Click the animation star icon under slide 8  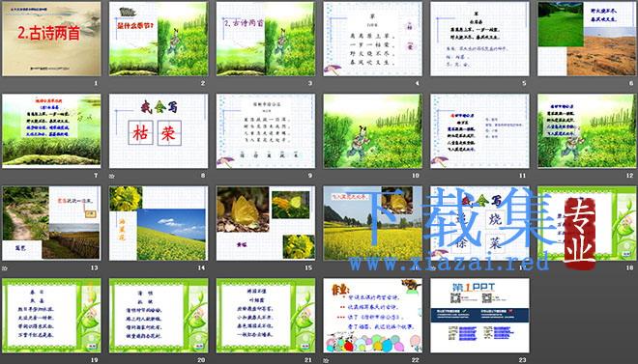pos(111,177)
